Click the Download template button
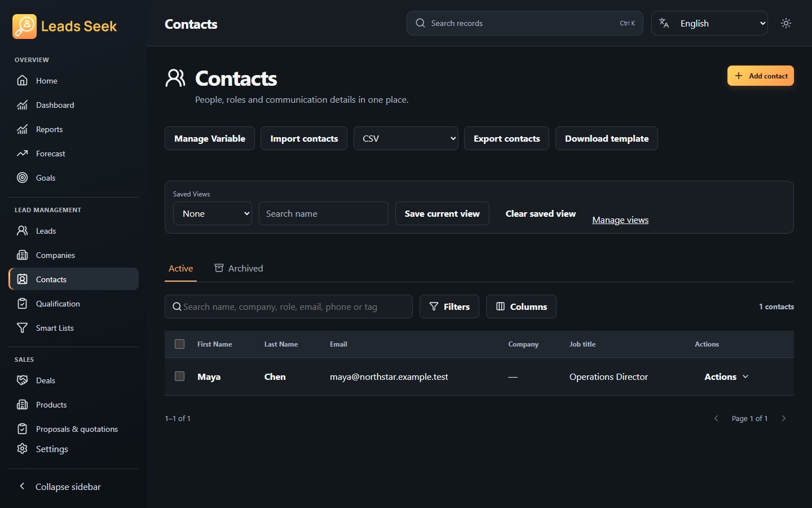Image resolution: width=812 pixels, height=508 pixels. click(x=607, y=138)
